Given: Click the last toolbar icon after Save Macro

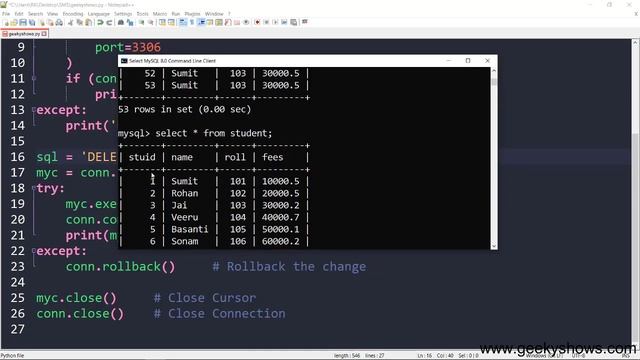Looking at the screenshot, I should coord(304,22).
